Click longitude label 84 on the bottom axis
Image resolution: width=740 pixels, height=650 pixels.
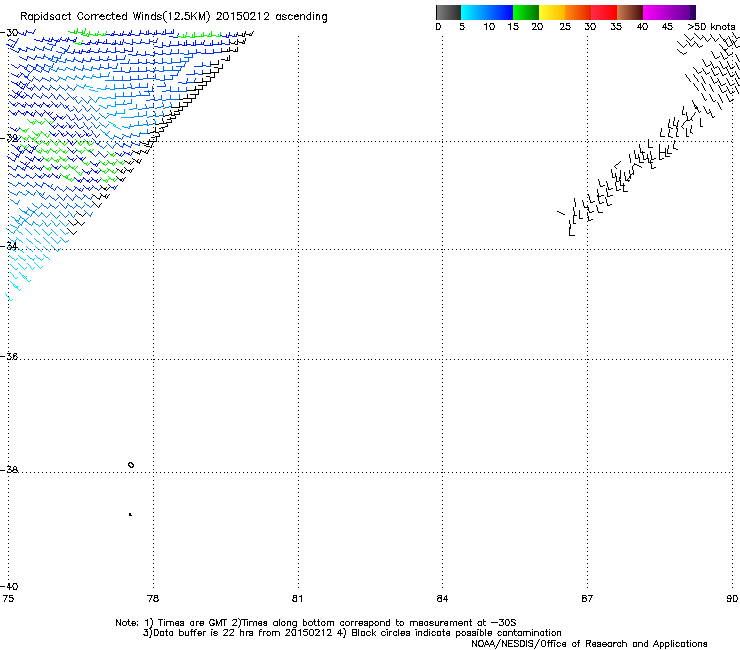click(442, 599)
